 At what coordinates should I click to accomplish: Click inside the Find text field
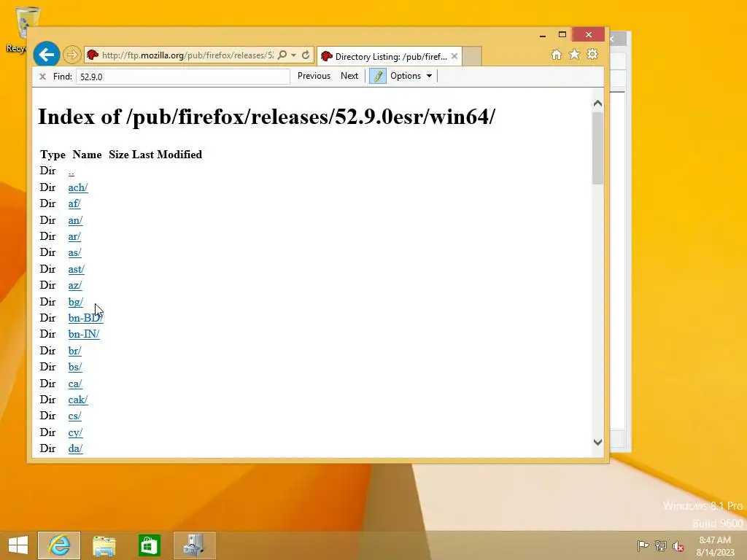click(x=183, y=77)
